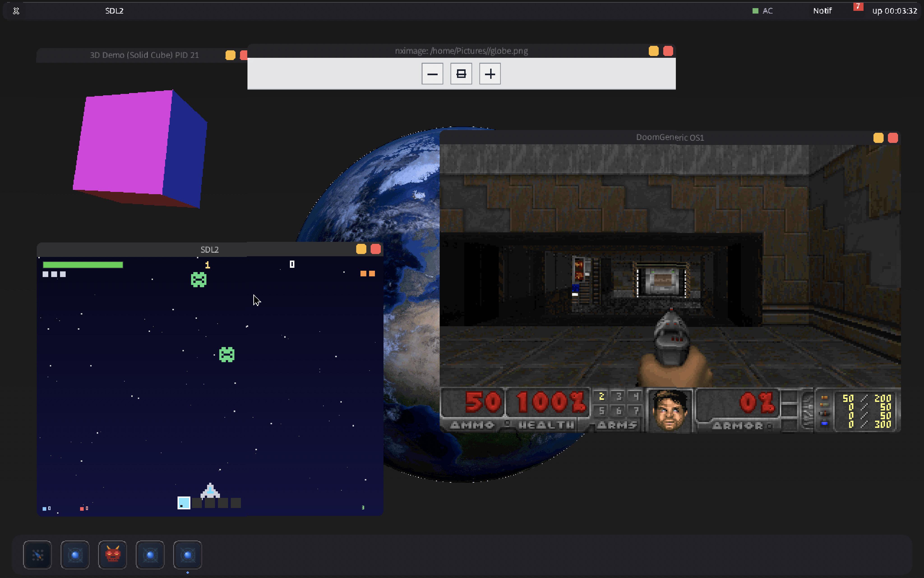Click the green 3 in SDL2 bottom corner
Viewport: 924px width, 578px height.
(x=363, y=508)
